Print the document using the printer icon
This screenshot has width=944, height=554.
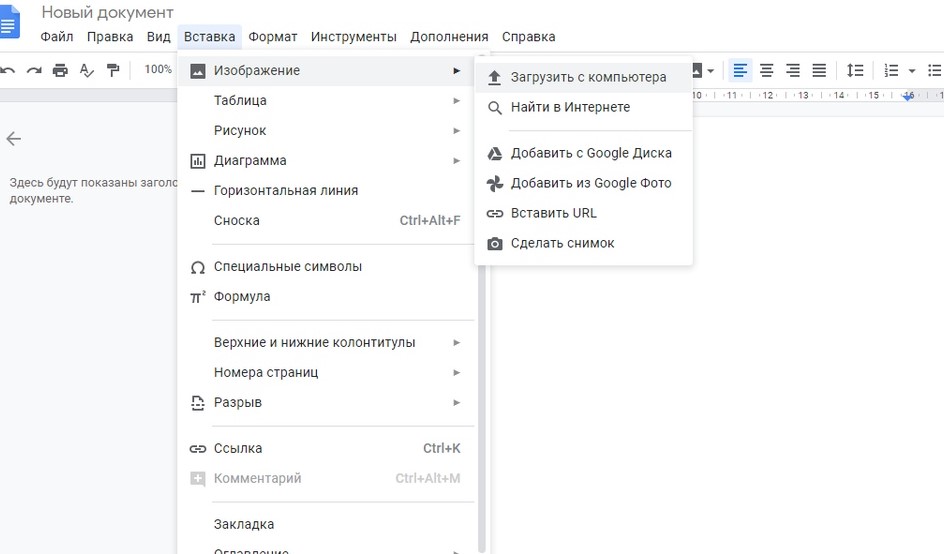61,70
